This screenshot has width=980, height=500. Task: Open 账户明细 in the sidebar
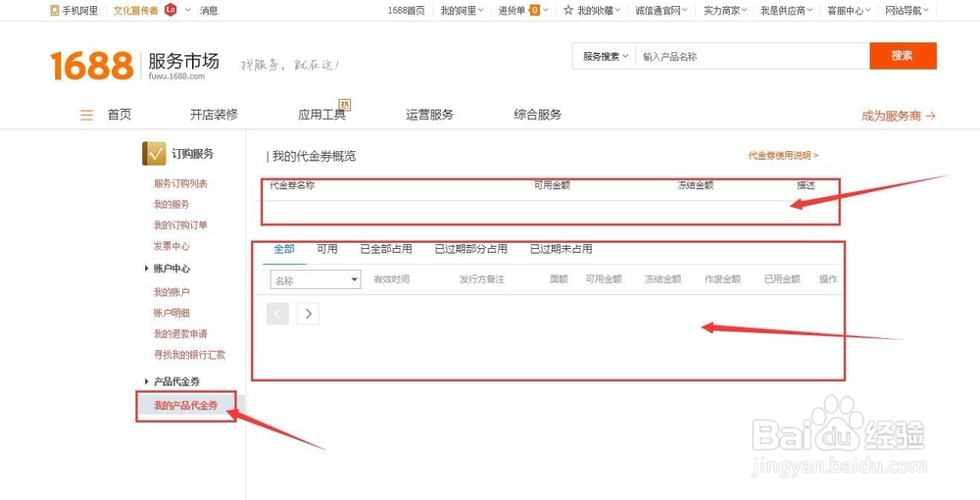[x=171, y=313]
